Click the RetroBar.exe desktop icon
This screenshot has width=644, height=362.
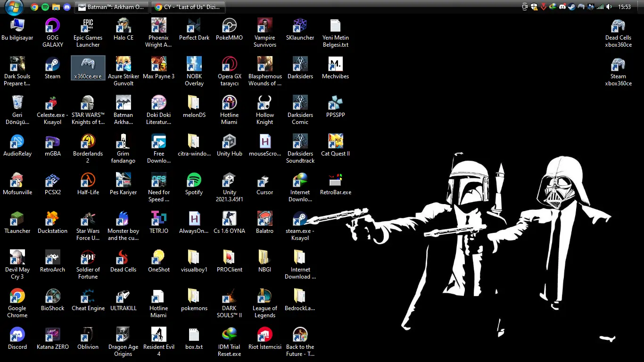point(336,184)
